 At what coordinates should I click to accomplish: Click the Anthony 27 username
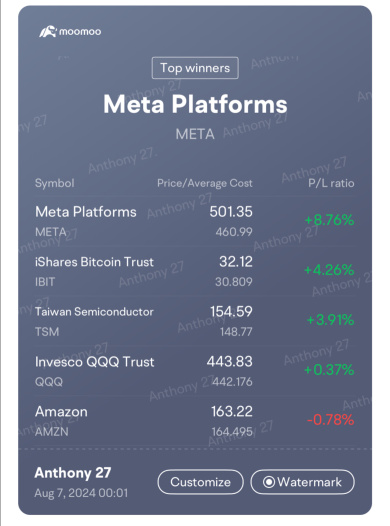73,473
